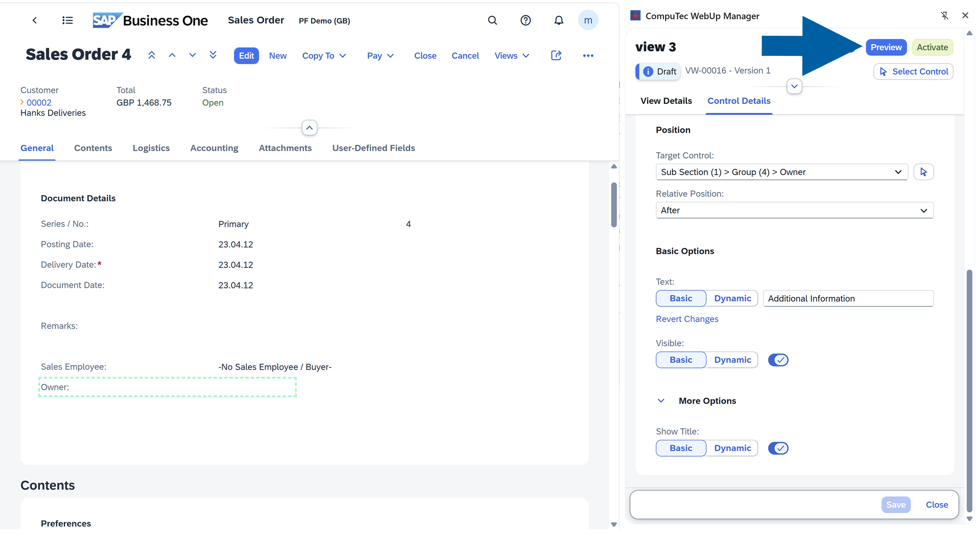The image size is (980, 535).
Task: Click the Cancel button in order toolbar
Action: coord(465,56)
